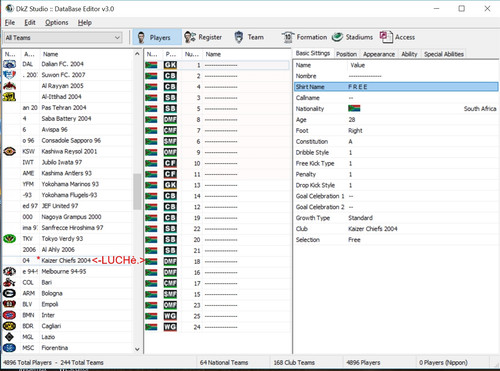Click the Constitution value A
The height and width of the screenshot is (371, 500).
tap(350, 142)
